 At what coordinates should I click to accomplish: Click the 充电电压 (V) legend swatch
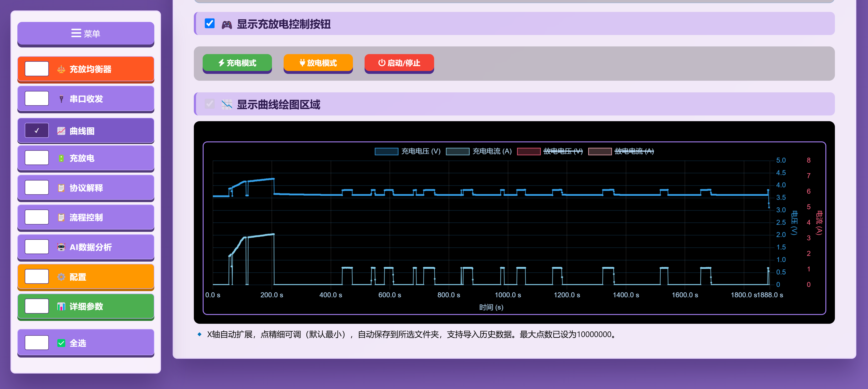[x=386, y=152]
